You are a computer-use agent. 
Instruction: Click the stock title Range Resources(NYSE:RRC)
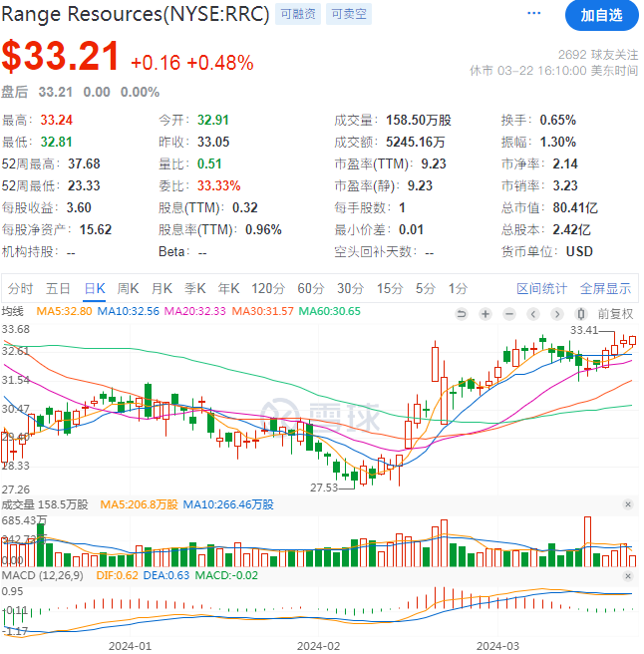pos(136,14)
